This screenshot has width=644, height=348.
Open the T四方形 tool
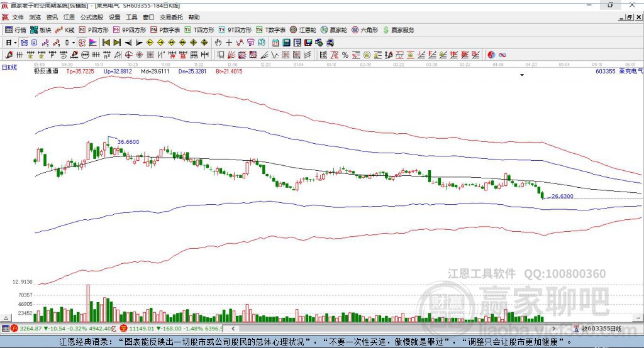199,30
